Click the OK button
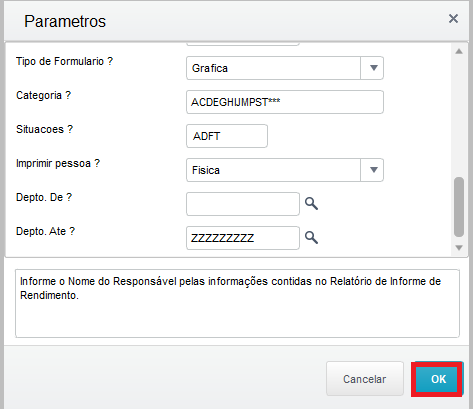Image resolution: width=473 pixels, height=409 pixels. 437,379
